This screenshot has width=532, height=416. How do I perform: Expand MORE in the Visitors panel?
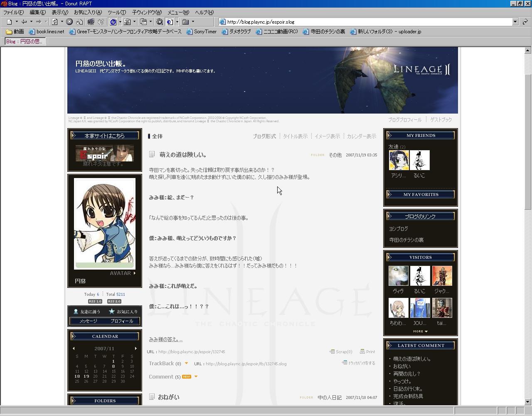click(x=420, y=332)
